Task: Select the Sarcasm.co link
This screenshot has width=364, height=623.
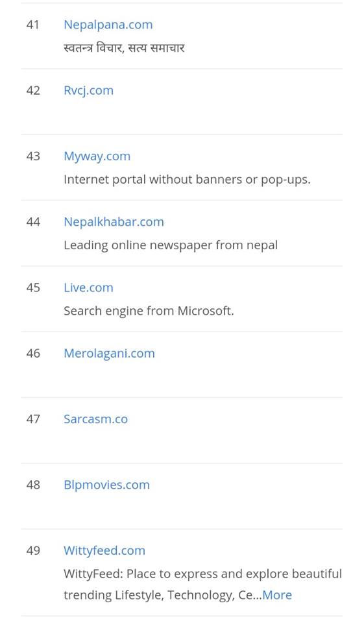Action: click(96, 419)
